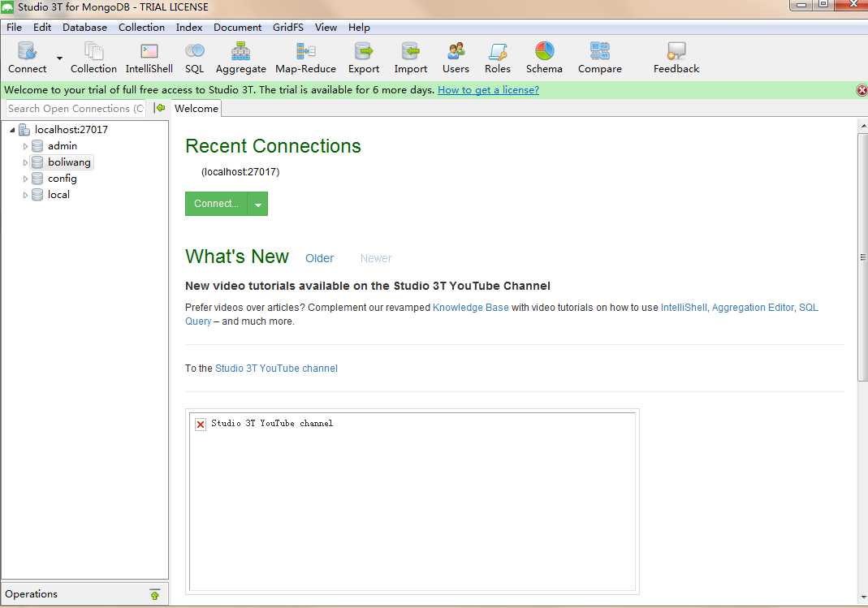
Task: Expand the admin database node
Action: click(x=25, y=147)
